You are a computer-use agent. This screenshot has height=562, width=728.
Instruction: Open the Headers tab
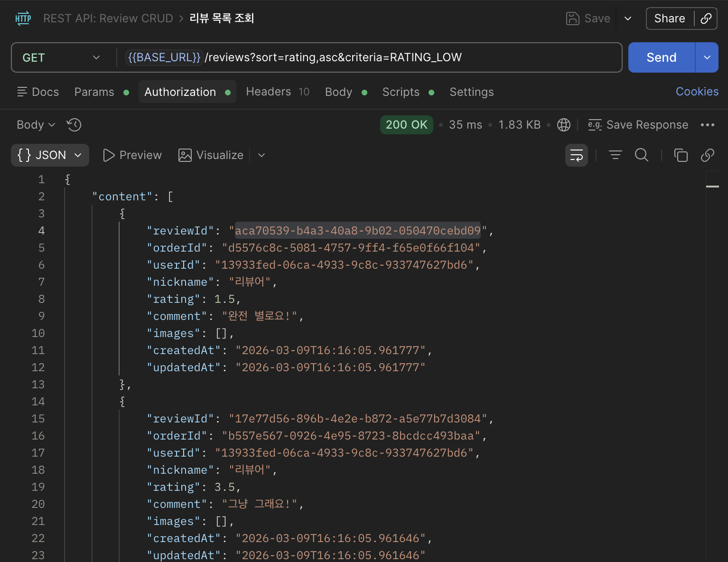pyautogui.click(x=278, y=92)
